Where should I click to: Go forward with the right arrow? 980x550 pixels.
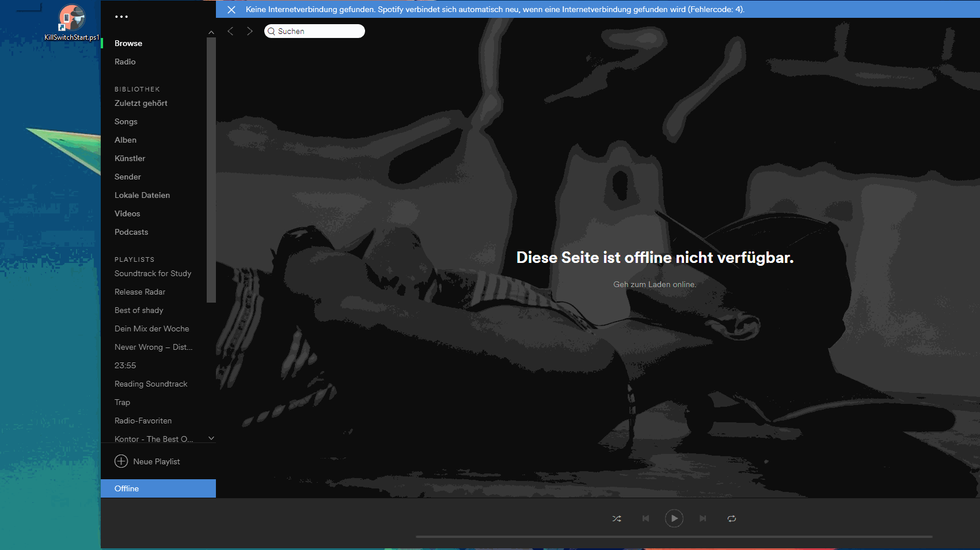(x=249, y=31)
